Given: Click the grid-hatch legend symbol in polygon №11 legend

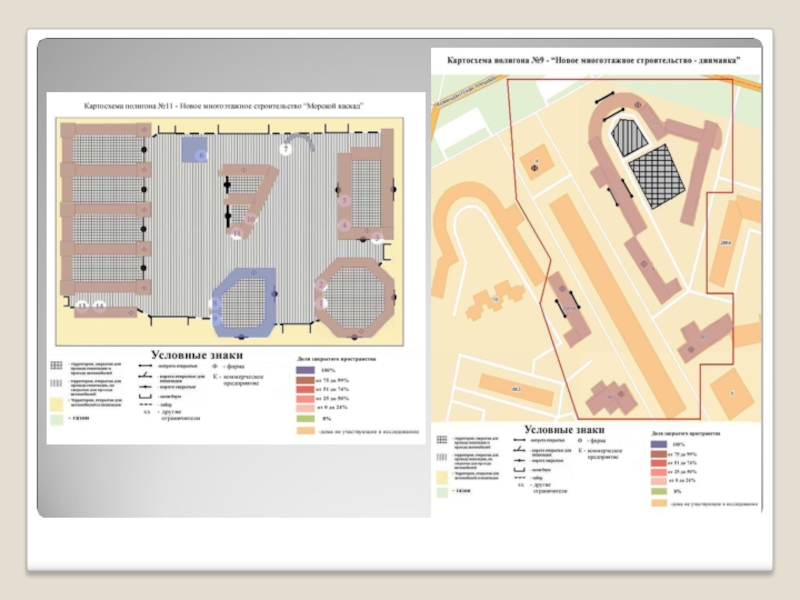Looking at the screenshot, I should tap(56, 365).
